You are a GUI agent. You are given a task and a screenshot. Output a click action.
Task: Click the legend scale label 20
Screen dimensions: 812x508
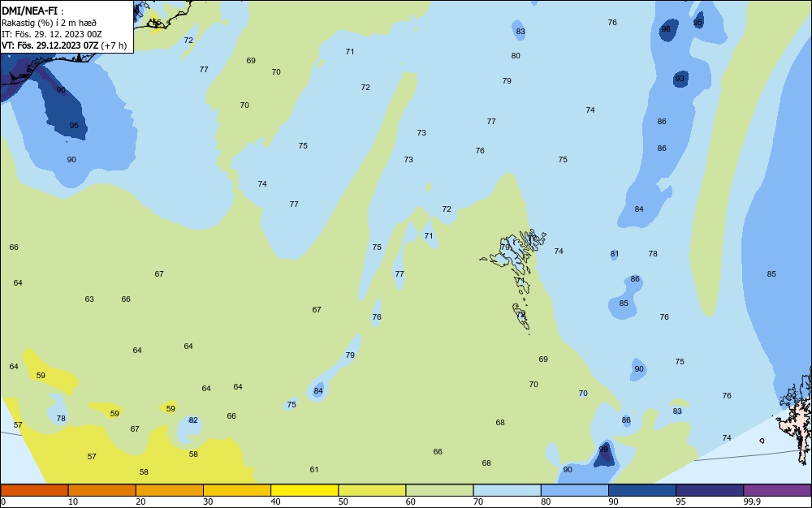(140, 502)
